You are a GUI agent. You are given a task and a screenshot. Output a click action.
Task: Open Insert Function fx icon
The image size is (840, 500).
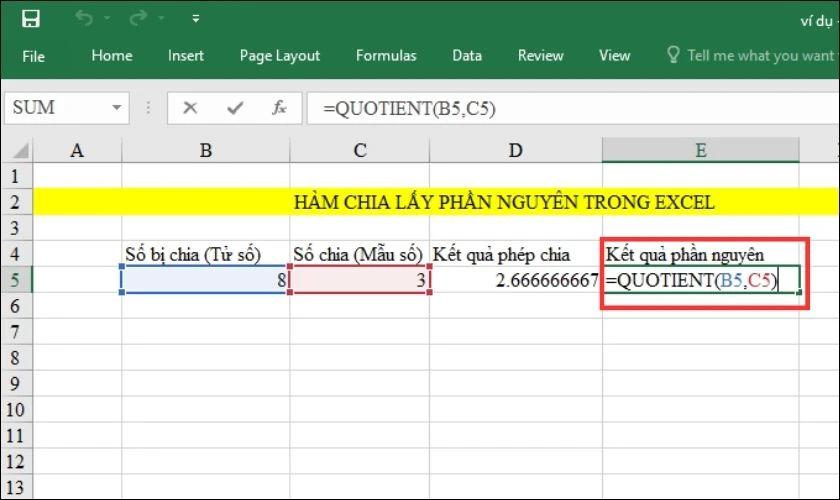279,108
